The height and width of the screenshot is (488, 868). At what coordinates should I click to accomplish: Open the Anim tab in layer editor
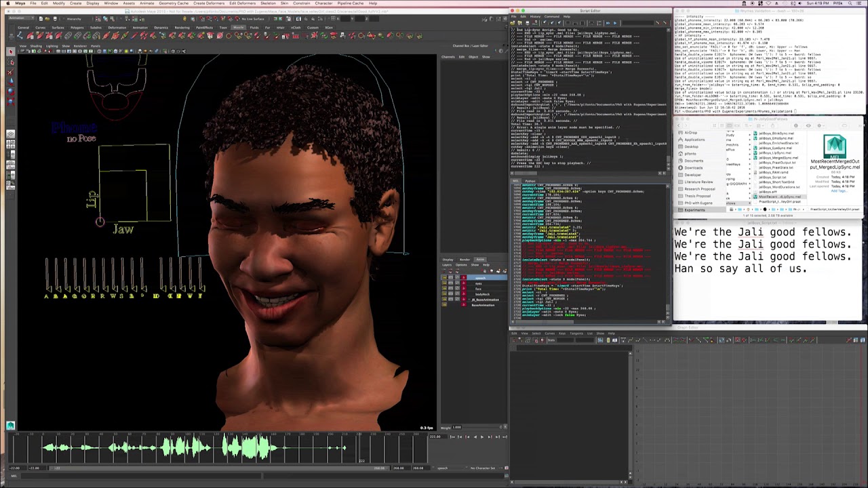click(x=480, y=260)
